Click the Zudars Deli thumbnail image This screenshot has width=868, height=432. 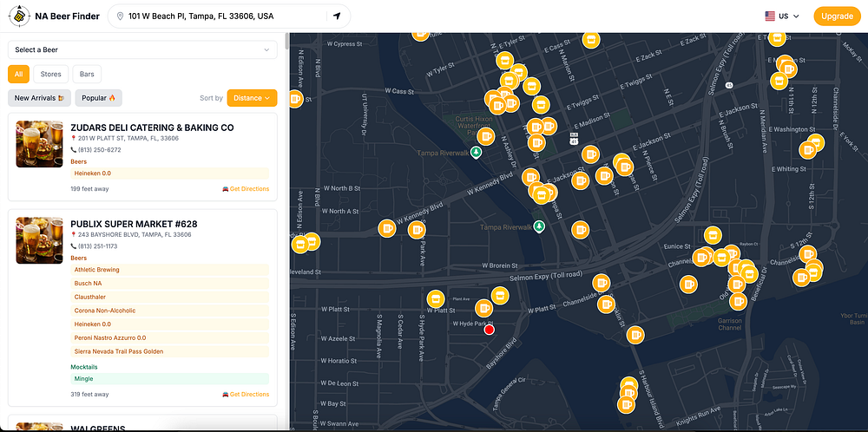point(39,144)
